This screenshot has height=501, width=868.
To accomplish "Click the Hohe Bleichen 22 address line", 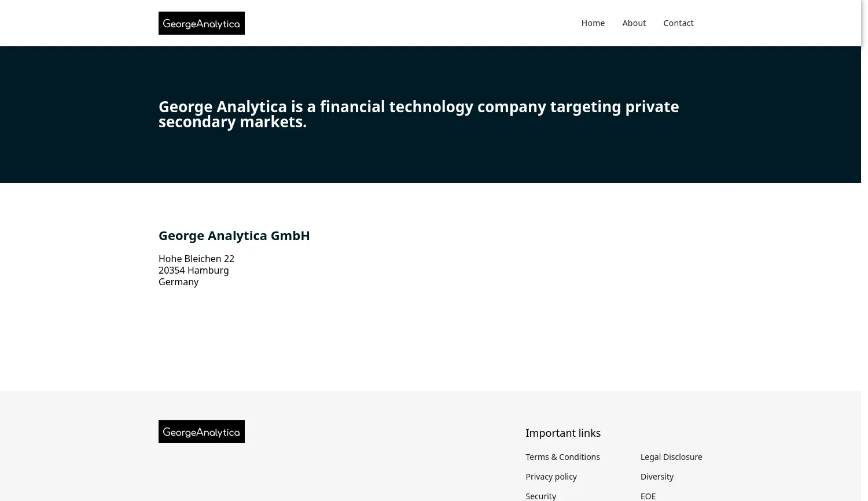I will [196, 259].
